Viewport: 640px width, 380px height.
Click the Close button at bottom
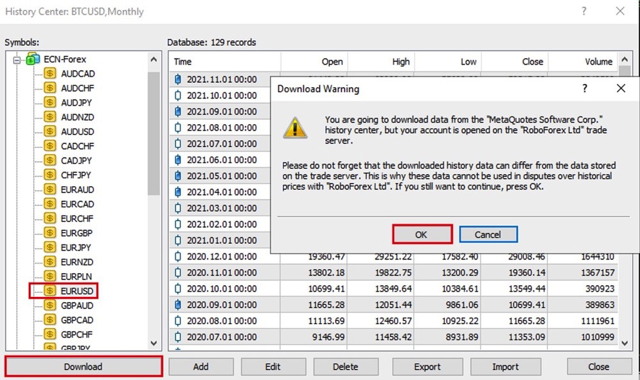coord(599,367)
